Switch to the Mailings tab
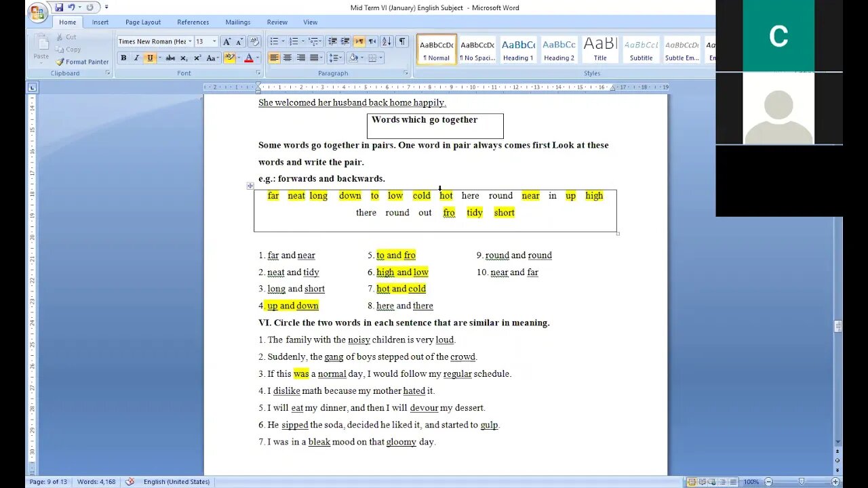 point(237,22)
